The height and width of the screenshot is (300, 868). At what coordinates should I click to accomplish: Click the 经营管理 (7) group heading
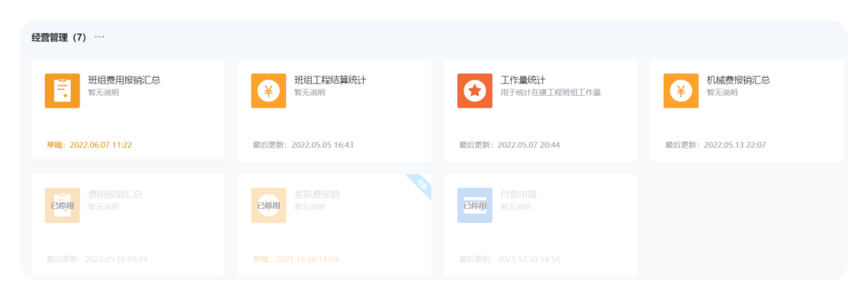(x=59, y=38)
